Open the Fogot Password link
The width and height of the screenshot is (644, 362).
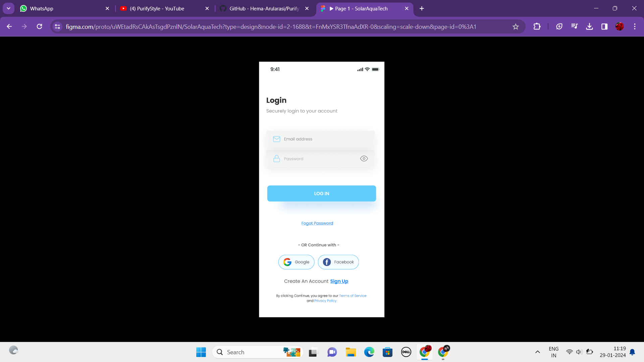pyautogui.click(x=317, y=223)
